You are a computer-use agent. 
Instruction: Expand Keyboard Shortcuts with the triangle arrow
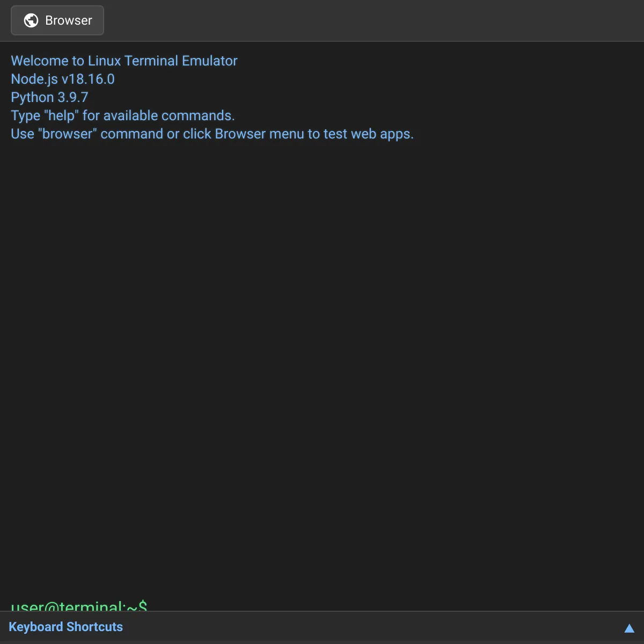629,628
